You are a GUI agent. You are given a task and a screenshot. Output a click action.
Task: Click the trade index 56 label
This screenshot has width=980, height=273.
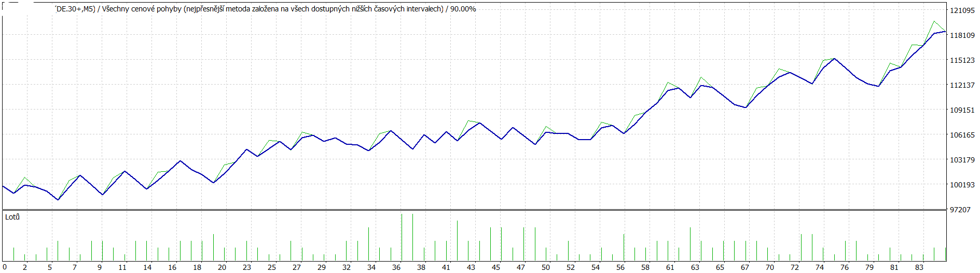[620, 267]
